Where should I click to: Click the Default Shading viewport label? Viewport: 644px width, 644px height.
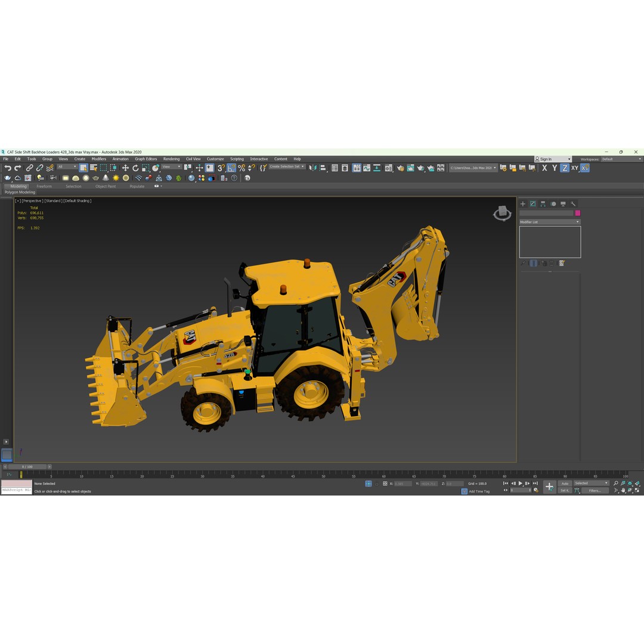coord(77,201)
